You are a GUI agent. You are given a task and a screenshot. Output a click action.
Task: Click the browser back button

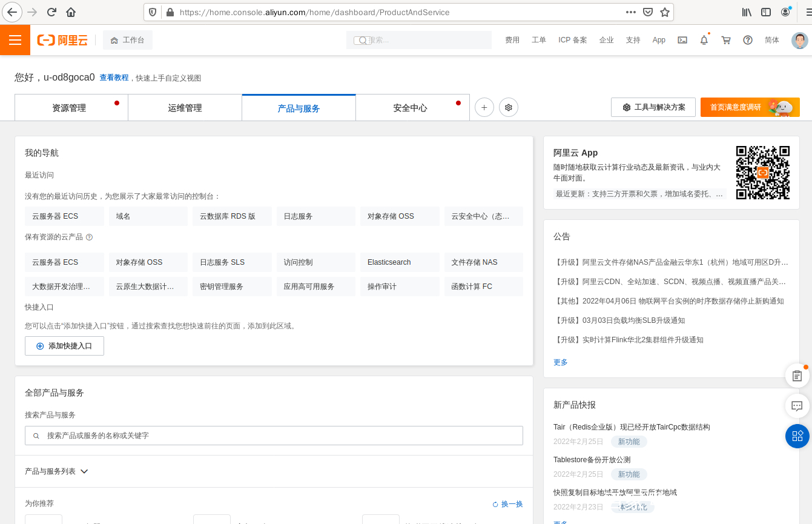tap(12, 12)
